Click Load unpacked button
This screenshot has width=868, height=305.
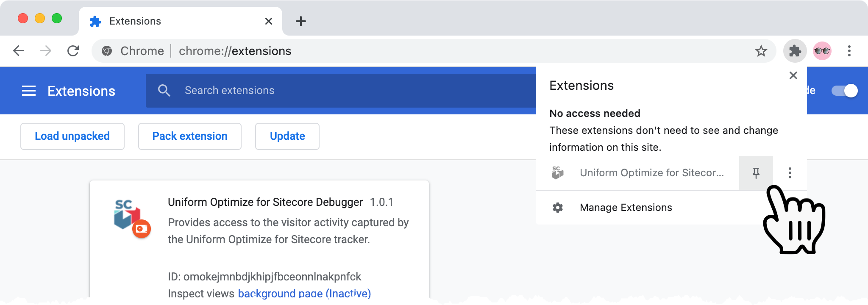[72, 136]
